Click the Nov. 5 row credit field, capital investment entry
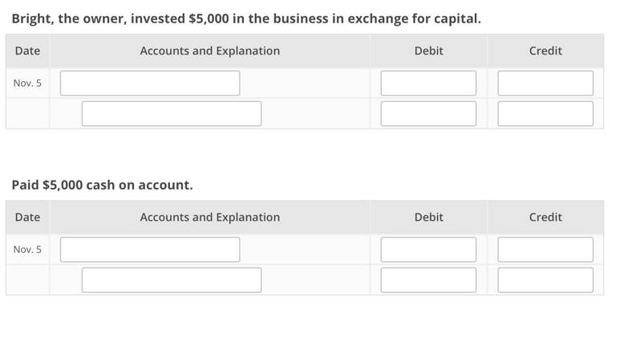 click(545, 83)
